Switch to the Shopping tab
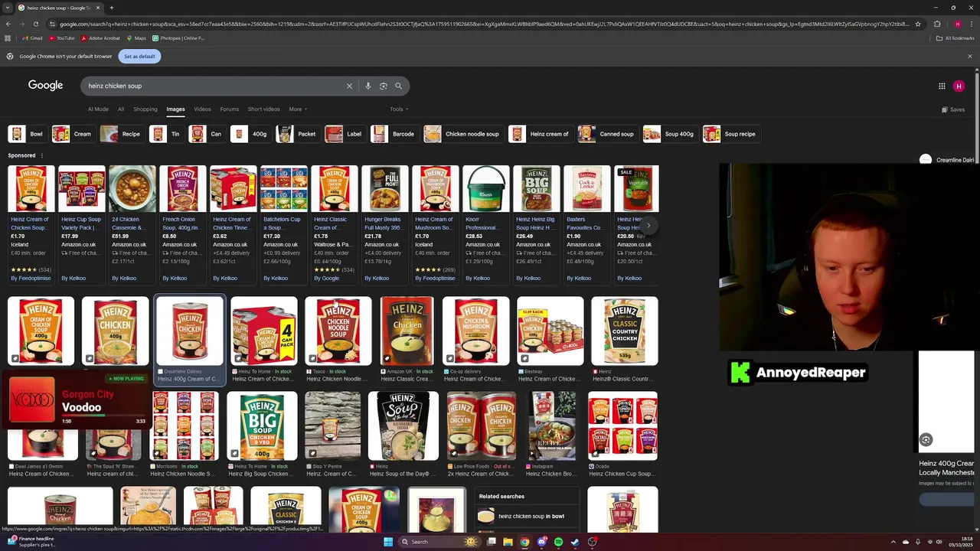 145,109
